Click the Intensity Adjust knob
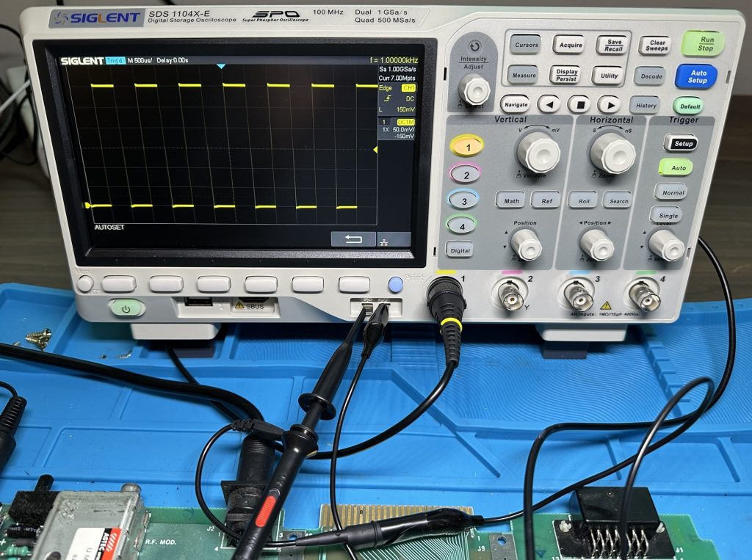The image size is (752, 560). click(x=474, y=90)
